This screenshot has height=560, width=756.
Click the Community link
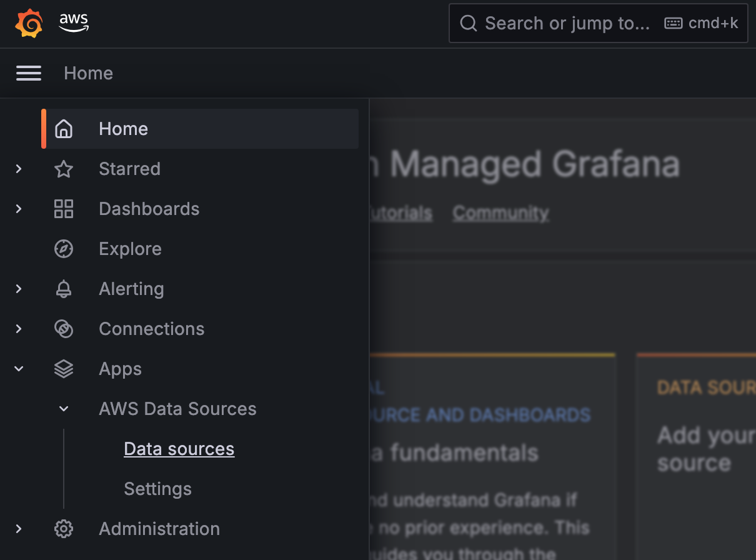[501, 213]
